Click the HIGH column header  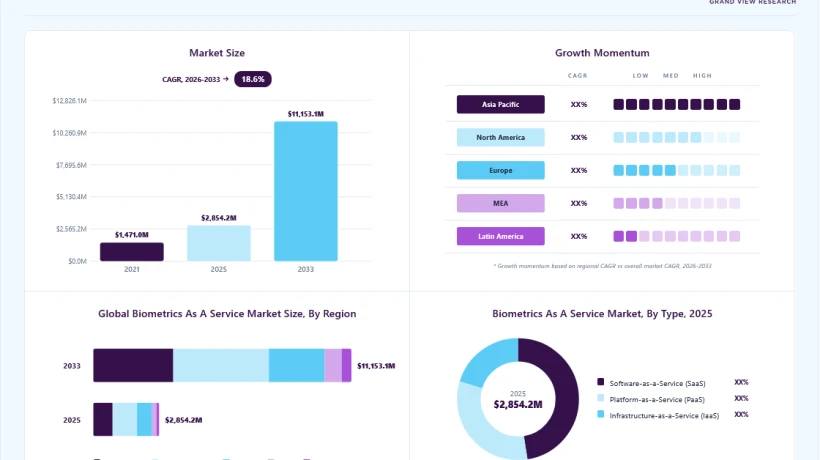point(702,76)
